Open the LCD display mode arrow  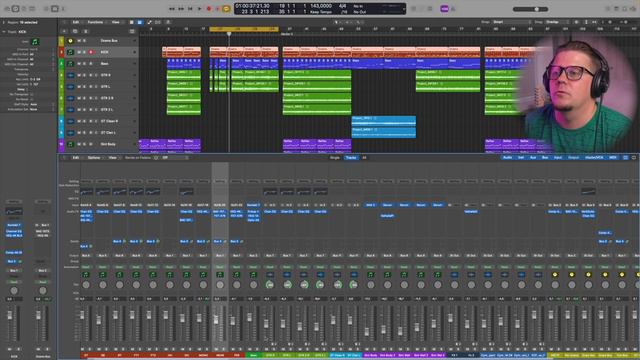[404, 9]
